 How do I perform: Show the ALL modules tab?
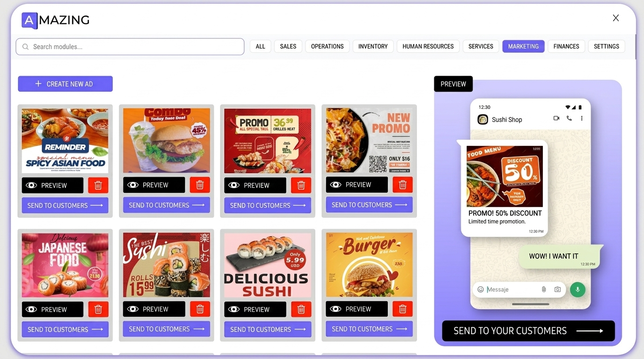(x=260, y=46)
